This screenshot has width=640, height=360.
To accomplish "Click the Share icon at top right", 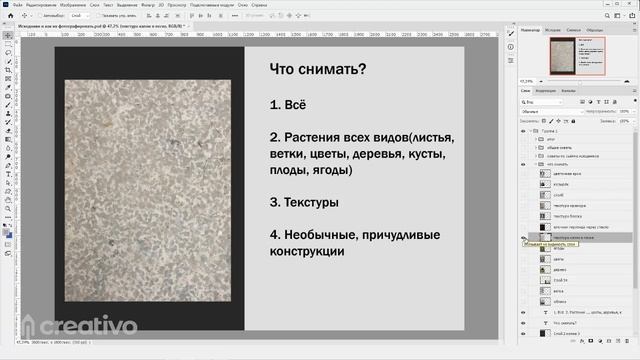I will (x=632, y=16).
